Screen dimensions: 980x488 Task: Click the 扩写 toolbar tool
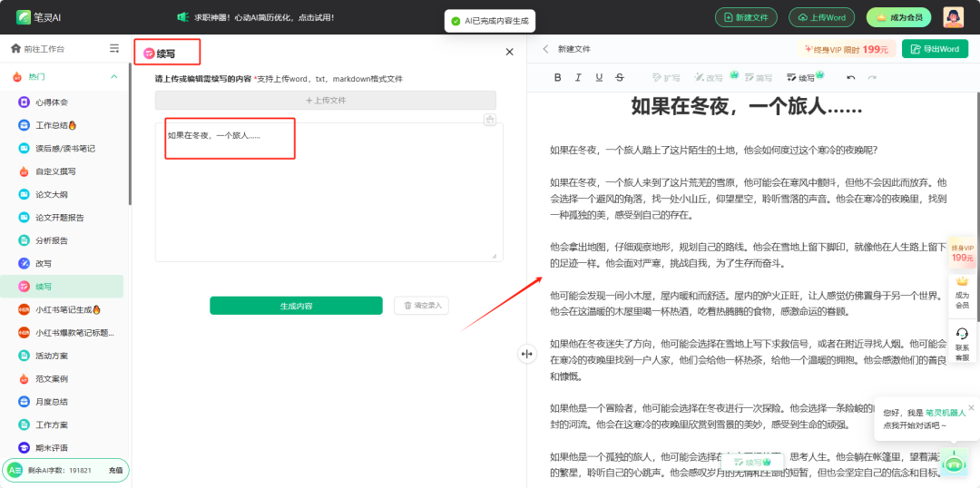point(666,77)
